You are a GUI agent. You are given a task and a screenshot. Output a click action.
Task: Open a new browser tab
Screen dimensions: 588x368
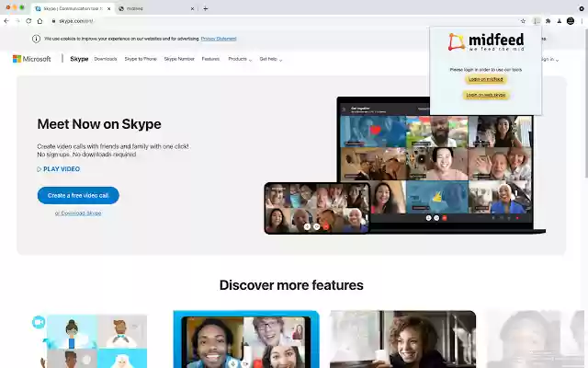(205, 8)
